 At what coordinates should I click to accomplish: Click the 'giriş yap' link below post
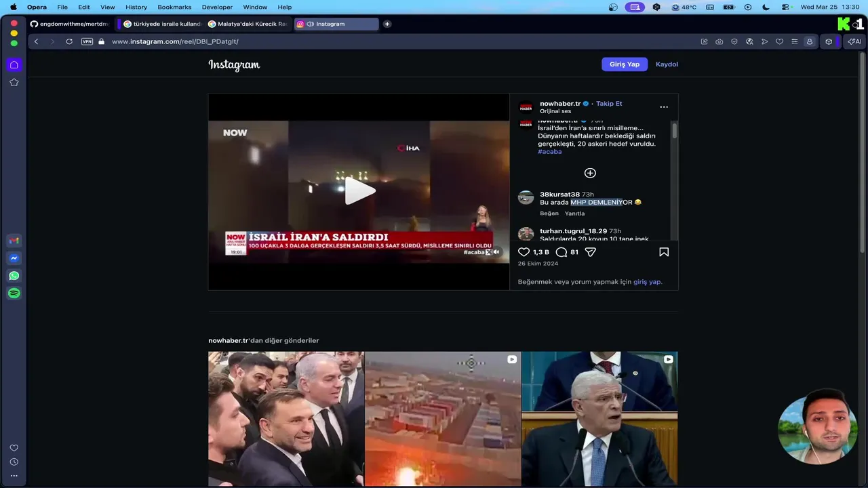(647, 282)
